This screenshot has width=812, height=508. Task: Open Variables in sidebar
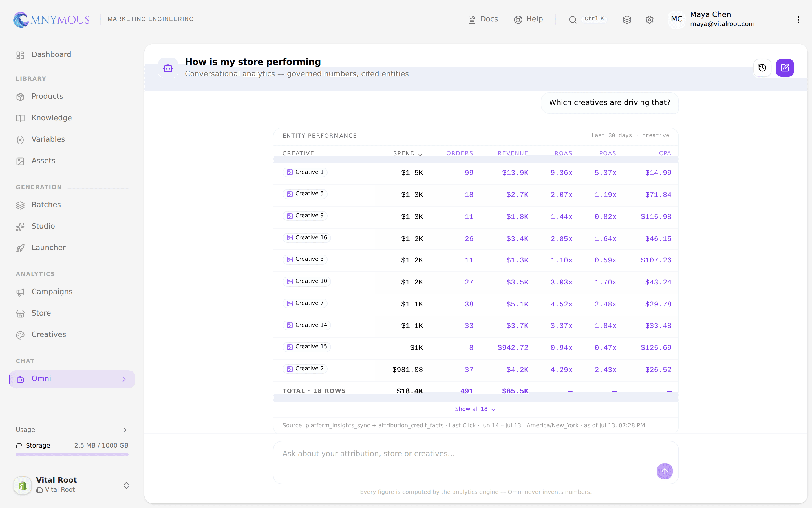click(x=72, y=139)
